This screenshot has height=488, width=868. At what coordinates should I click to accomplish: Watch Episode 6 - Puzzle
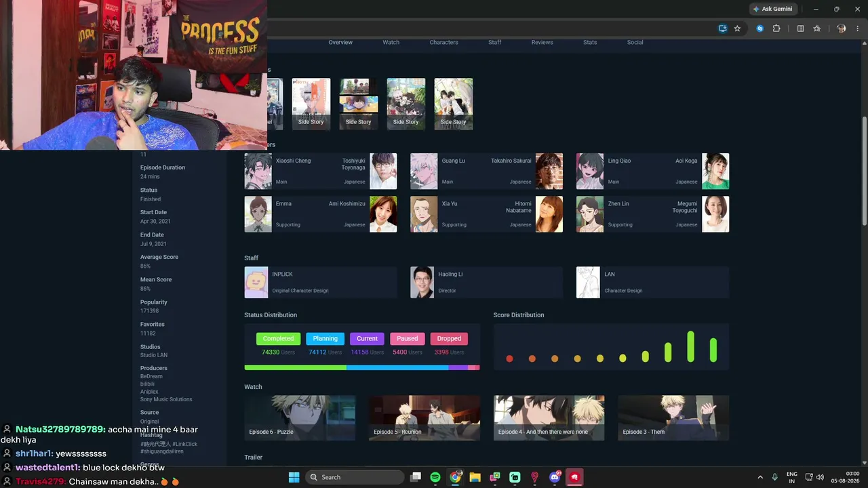(300, 418)
